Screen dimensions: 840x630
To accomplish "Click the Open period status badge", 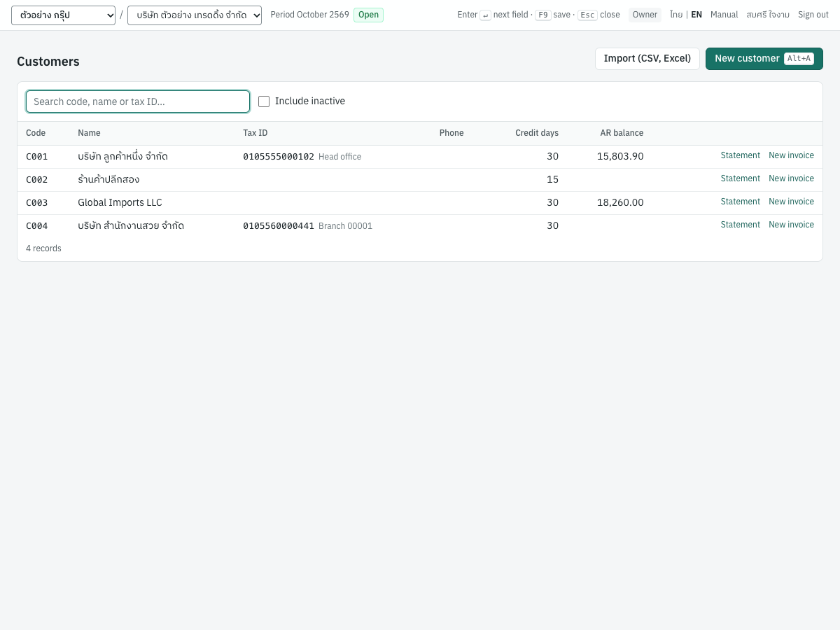I will 368,15.
